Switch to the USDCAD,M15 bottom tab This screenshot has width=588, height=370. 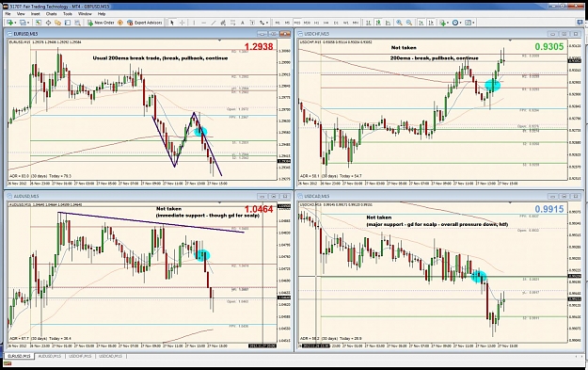[110, 356]
